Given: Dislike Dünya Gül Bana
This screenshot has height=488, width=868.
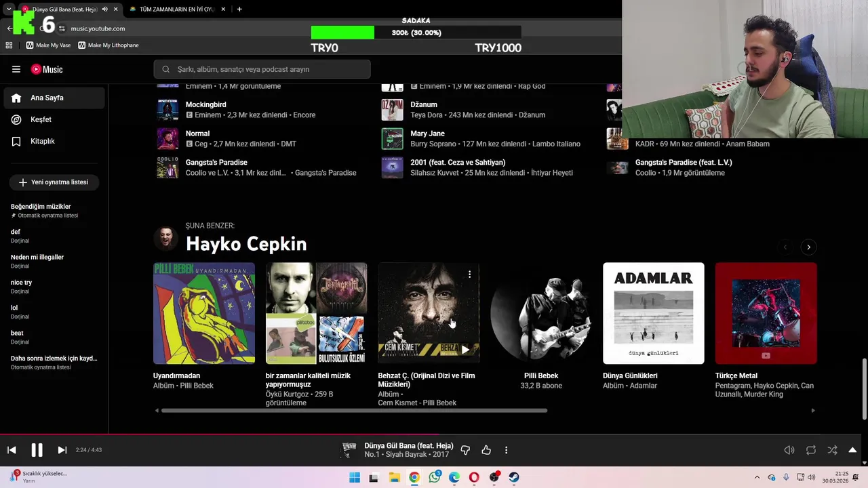Looking at the screenshot, I should (x=465, y=450).
